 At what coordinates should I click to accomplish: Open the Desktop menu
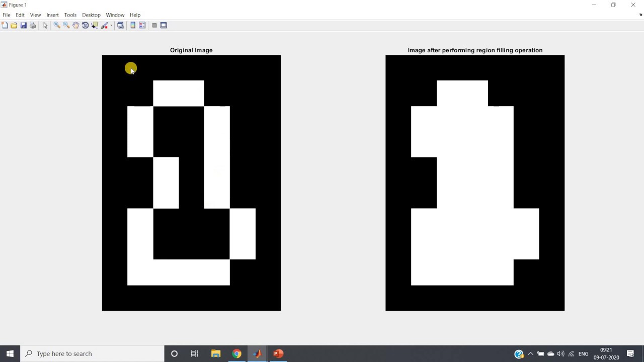point(91,15)
